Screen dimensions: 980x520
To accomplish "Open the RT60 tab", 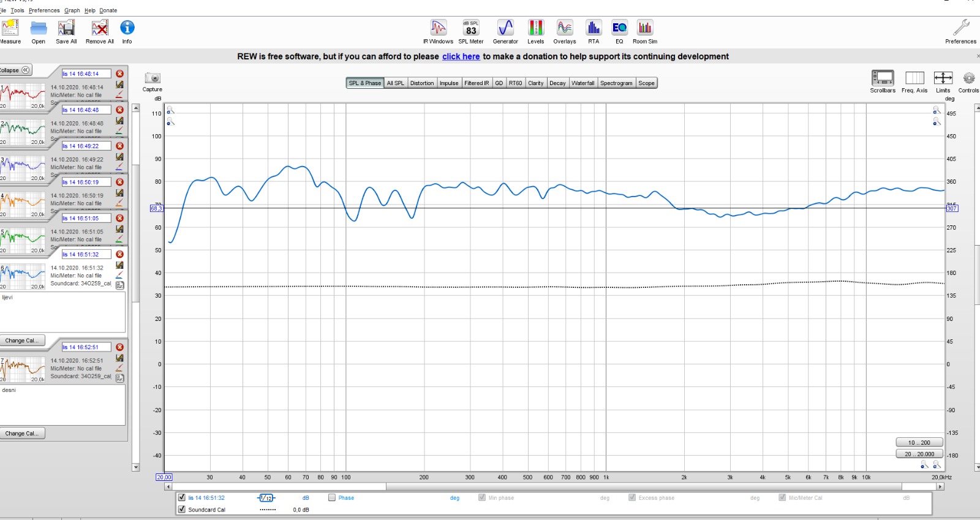I will coord(516,83).
